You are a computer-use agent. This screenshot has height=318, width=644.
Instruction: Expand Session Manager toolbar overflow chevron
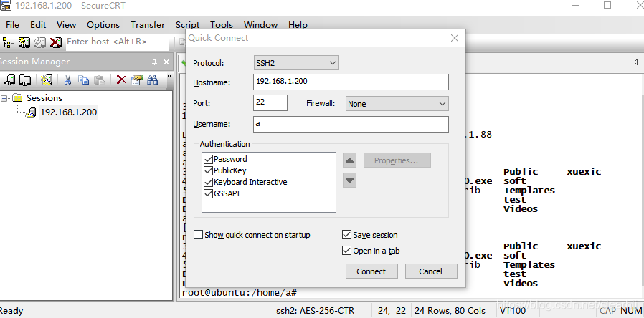click(x=169, y=77)
